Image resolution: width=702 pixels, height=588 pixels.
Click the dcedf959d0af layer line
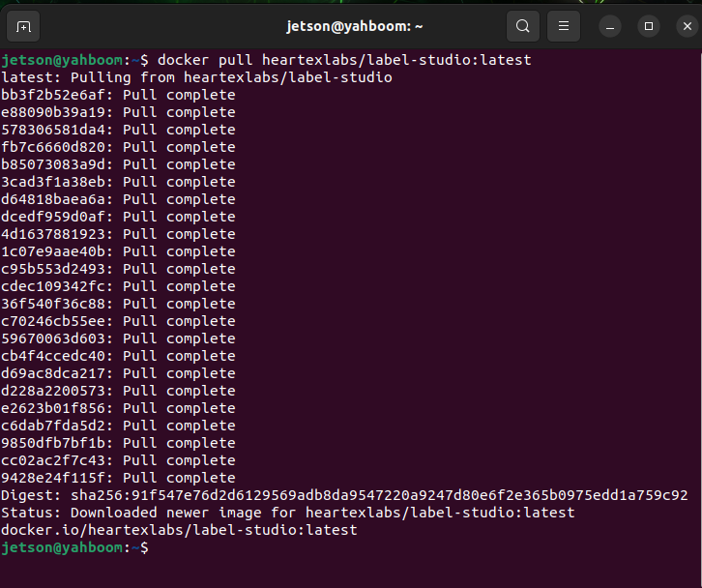pyautogui.click(x=118, y=217)
